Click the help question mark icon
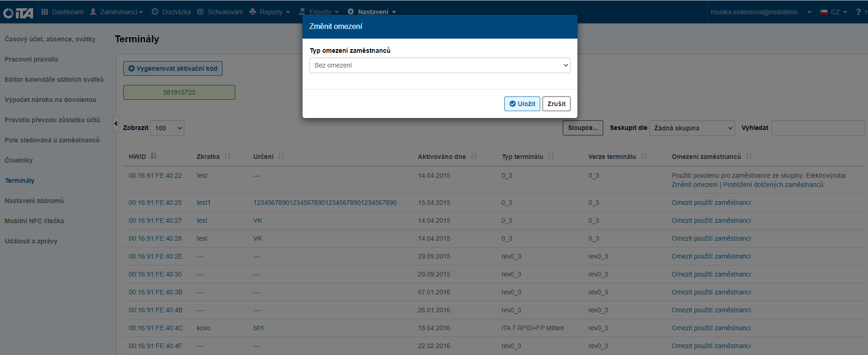The width and height of the screenshot is (868, 355). pyautogui.click(x=858, y=12)
